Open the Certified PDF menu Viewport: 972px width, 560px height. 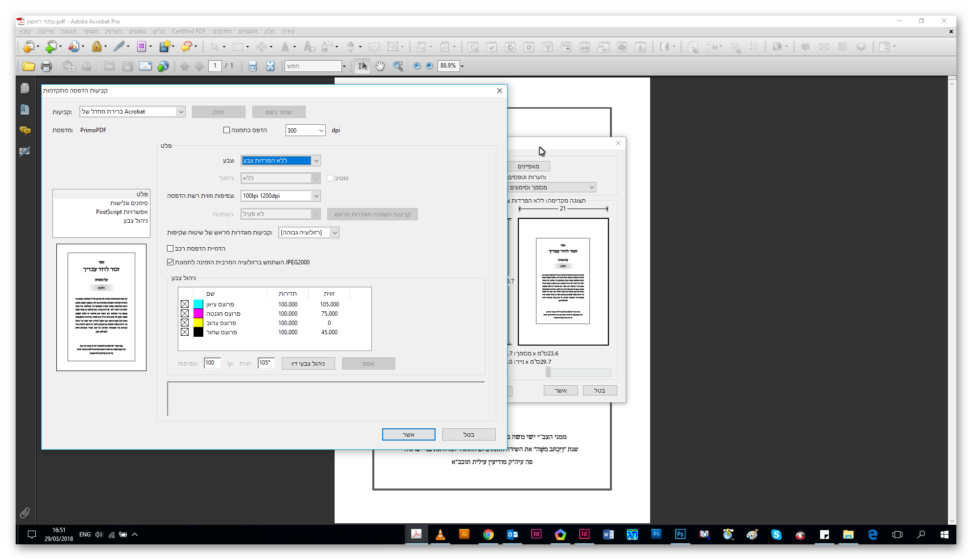pos(189,31)
